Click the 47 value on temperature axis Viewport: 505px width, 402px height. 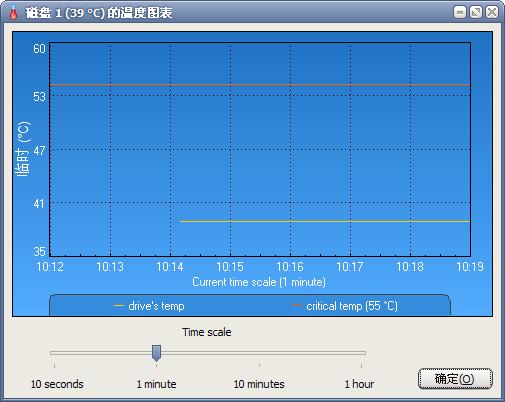39,151
